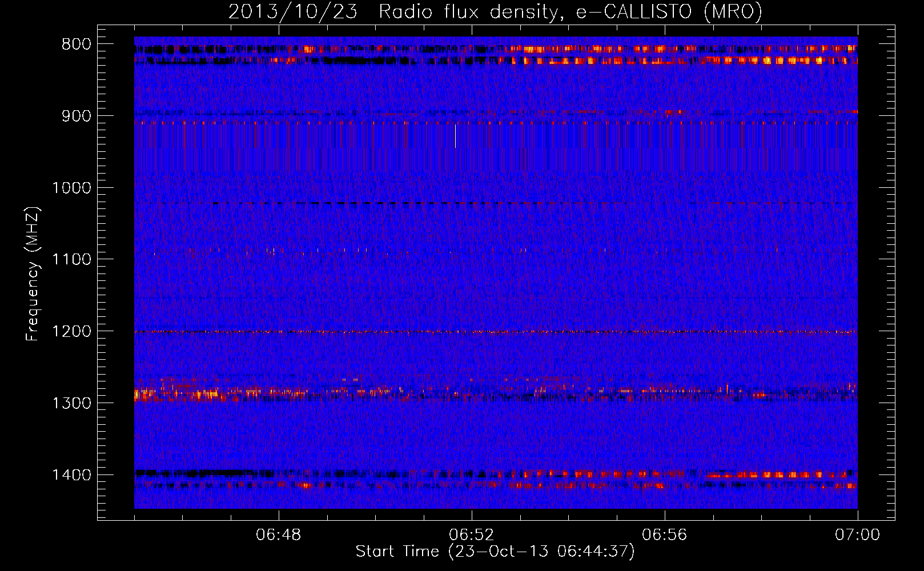Click the 1400 frequency tick label
The width and height of the screenshot is (924, 571).
(71, 475)
